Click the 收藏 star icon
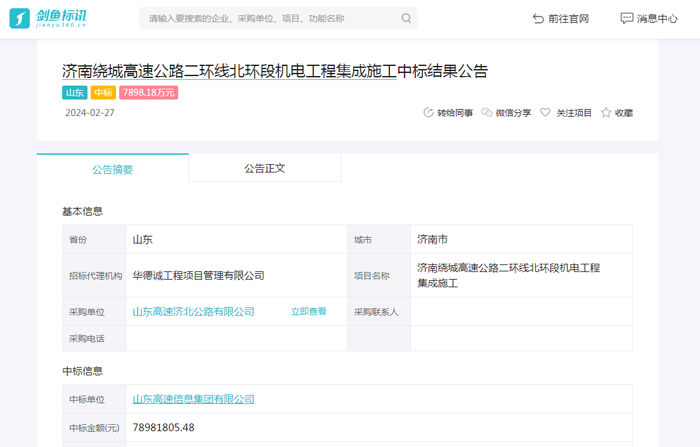This screenshot has width=700, height=447. click(x=606, y=113)
